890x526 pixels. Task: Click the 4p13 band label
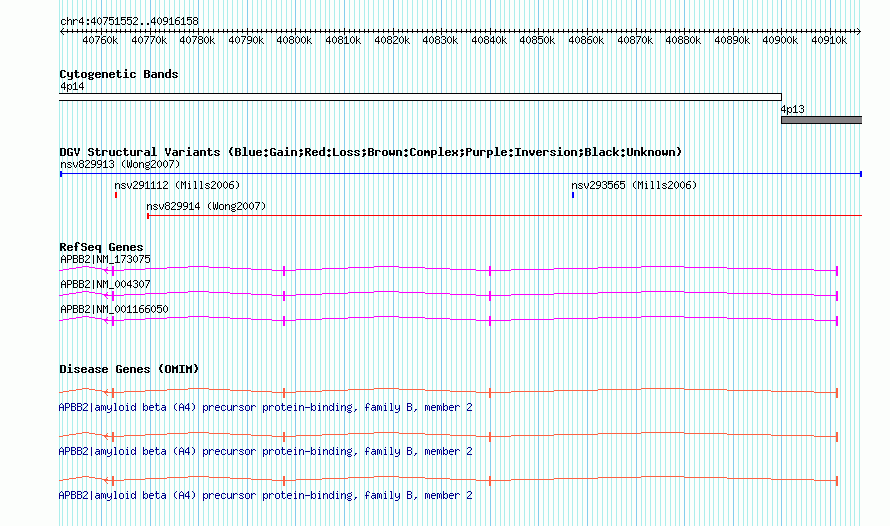tap(792, 110)
